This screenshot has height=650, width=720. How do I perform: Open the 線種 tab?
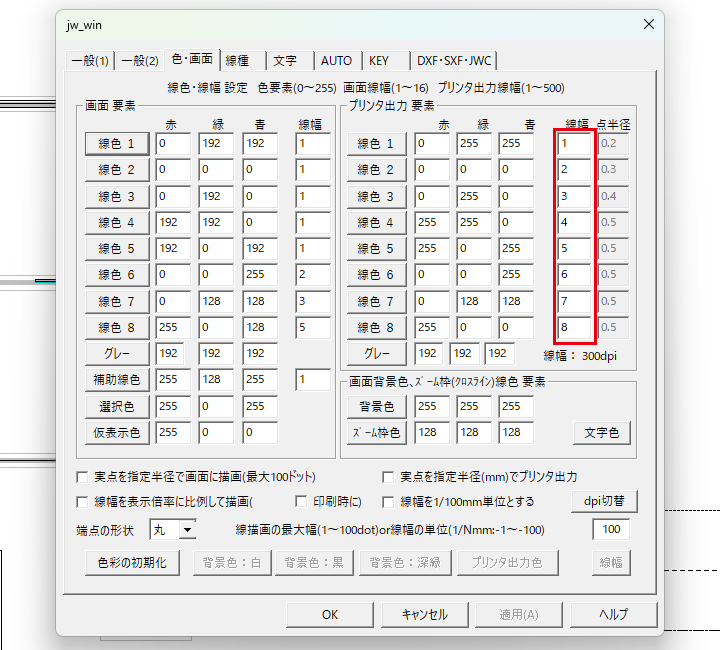click(243, 61)
